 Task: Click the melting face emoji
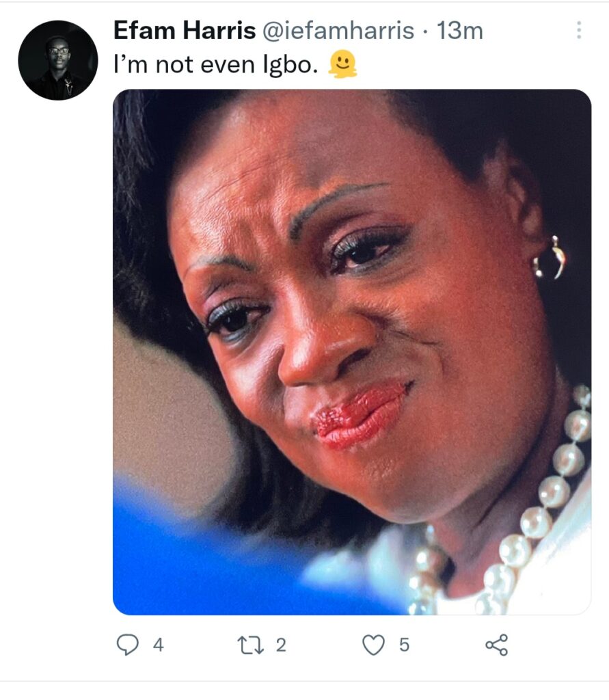[x=343, y=64]
